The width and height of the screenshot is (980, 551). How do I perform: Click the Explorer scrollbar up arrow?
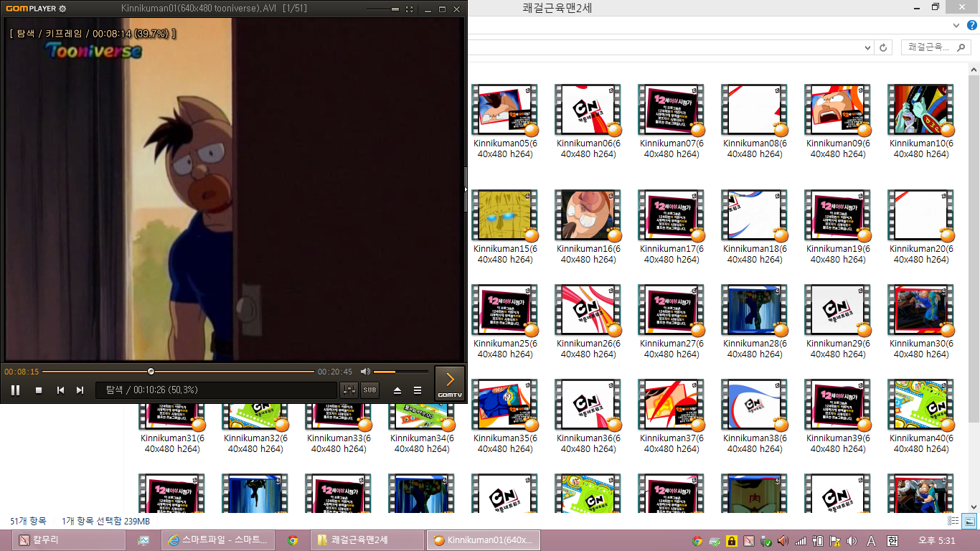tap(974, 70)
